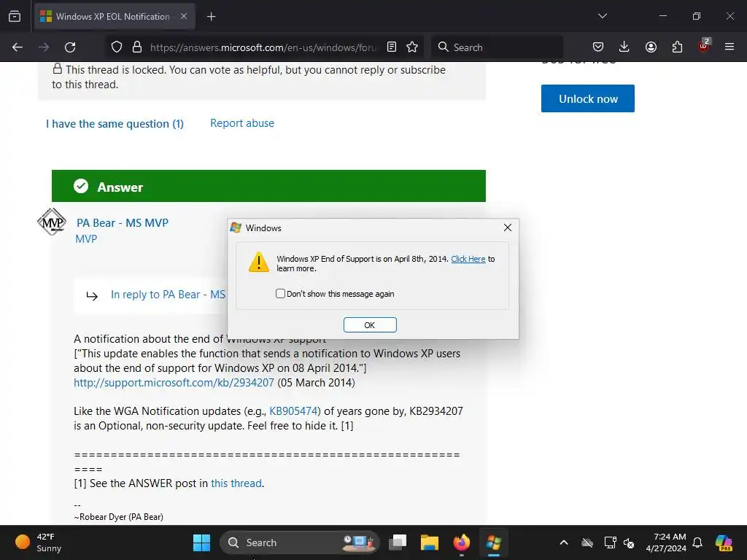The height and width of the screenshot is (560, 747).
Task: Open the KB905474 link
Action: (x=295, y=411)
